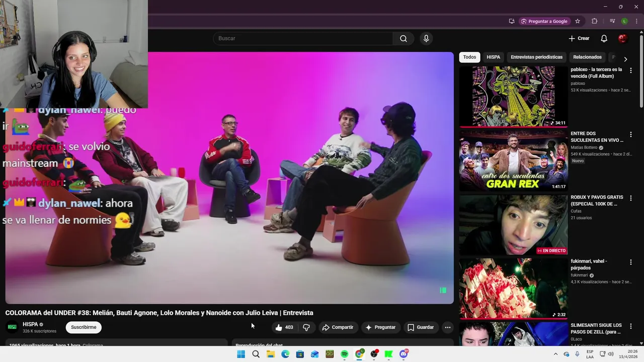Click the page vertical scrollbar
The image size is (644, 362).
pyautogui.click(x=641, y=70)
